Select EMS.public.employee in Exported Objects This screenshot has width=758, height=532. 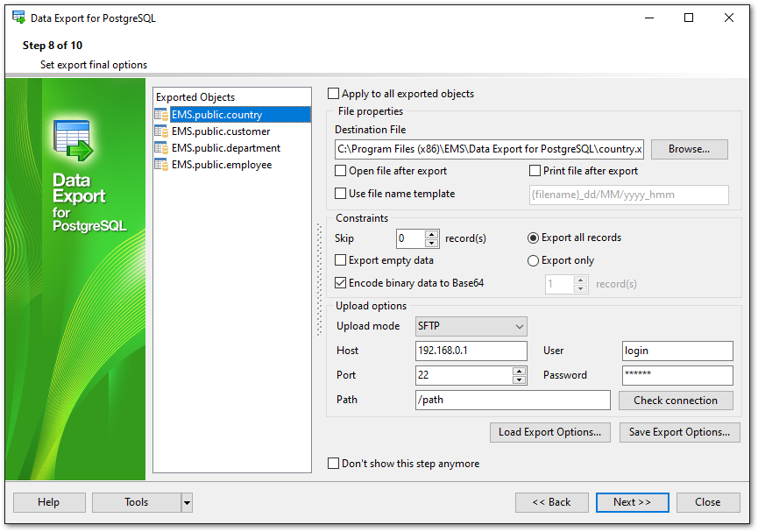(x=222, y=165)
